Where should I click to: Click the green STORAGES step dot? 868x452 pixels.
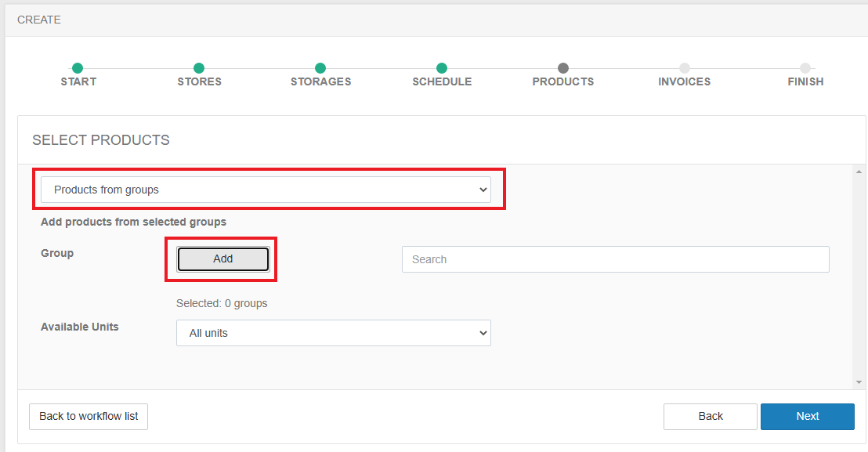pyautogui.click(x=320, y=68)
